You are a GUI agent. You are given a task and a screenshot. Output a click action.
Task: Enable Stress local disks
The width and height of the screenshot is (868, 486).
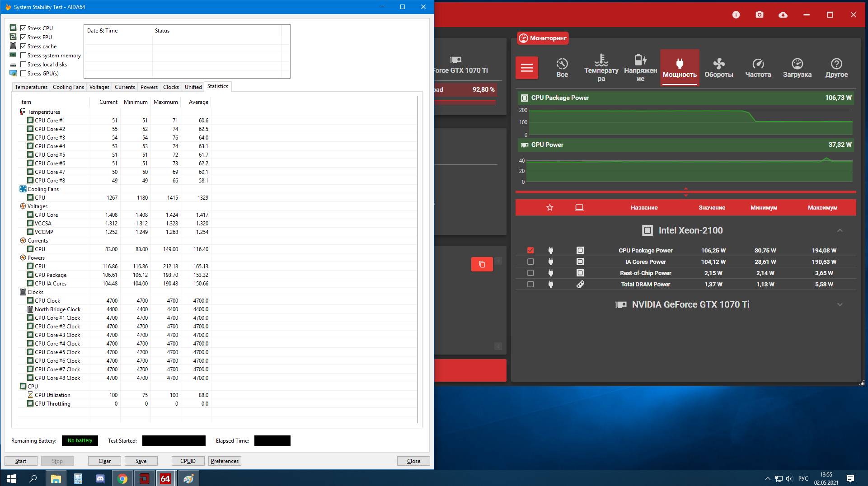(23, 64)
